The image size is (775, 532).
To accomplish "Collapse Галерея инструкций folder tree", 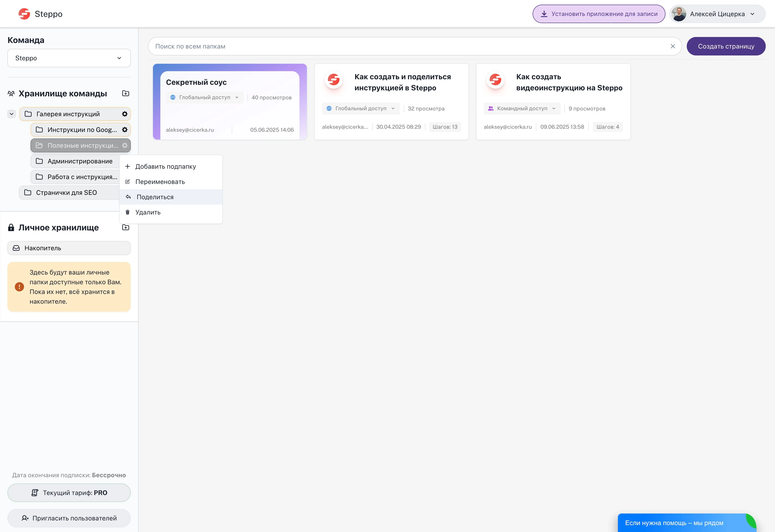I will (12, 114).
